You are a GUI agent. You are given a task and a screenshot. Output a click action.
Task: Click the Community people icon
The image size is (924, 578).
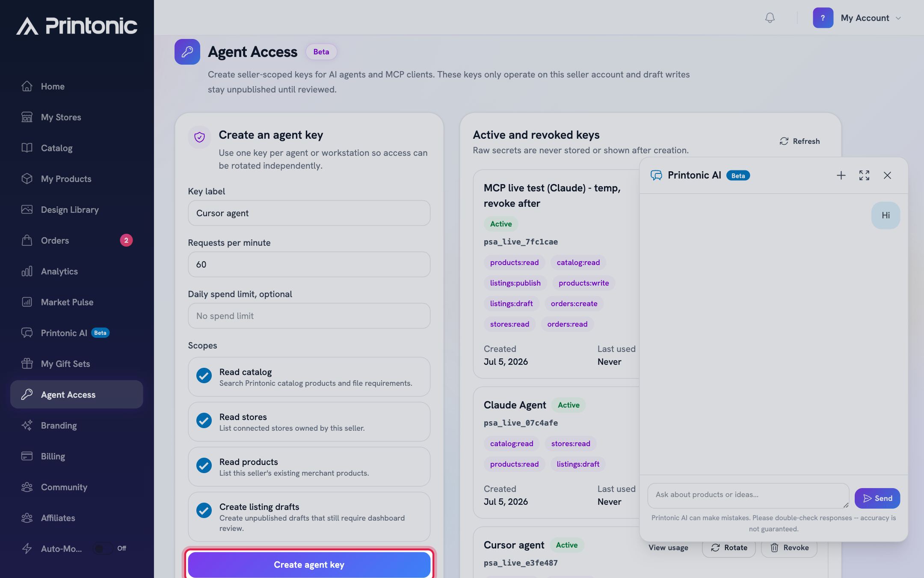(27, 487)
